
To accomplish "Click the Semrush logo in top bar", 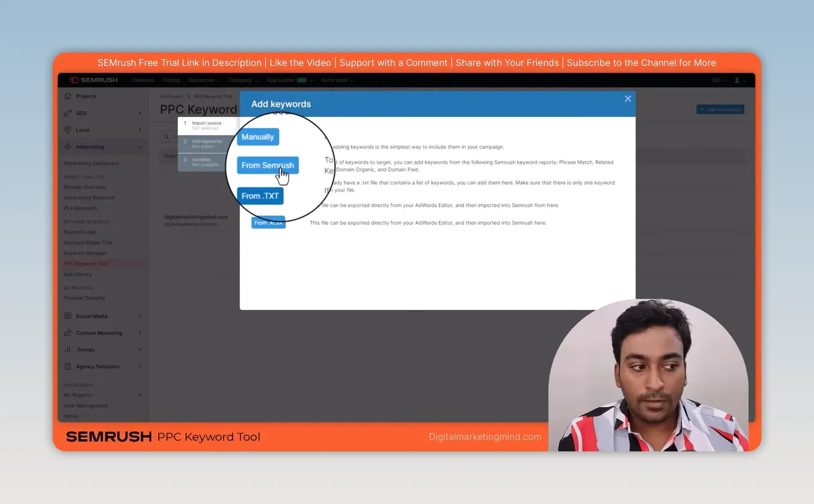I will (94, 80).
